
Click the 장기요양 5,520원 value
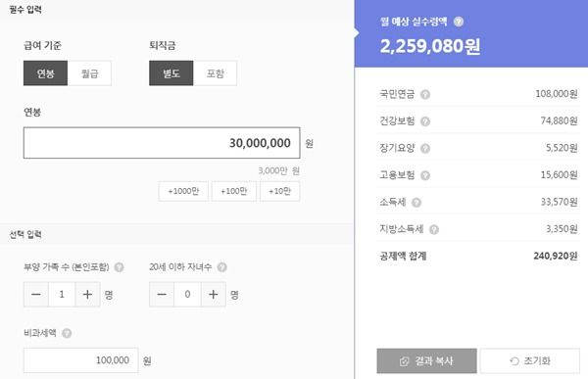coord(562,148)
